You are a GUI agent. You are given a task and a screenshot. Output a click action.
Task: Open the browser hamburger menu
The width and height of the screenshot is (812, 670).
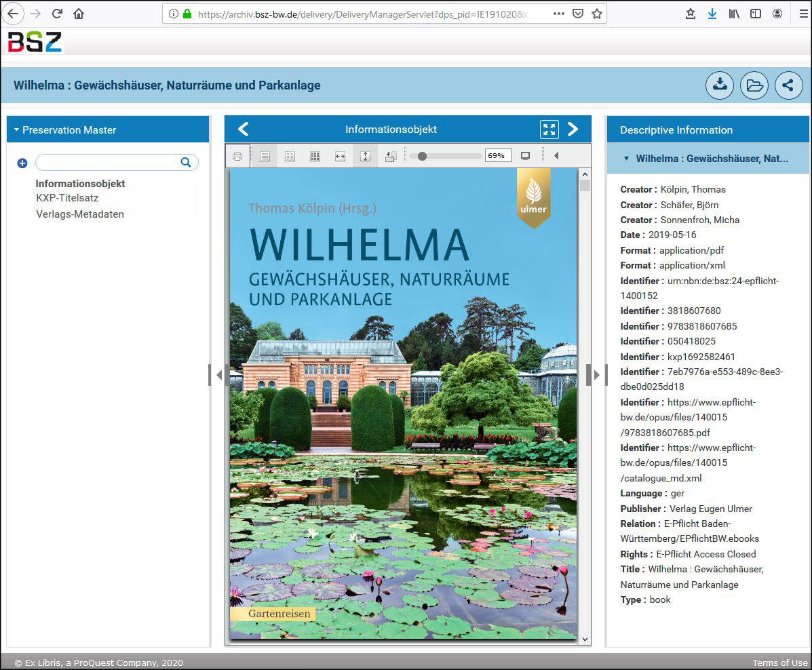coord(803,14)
